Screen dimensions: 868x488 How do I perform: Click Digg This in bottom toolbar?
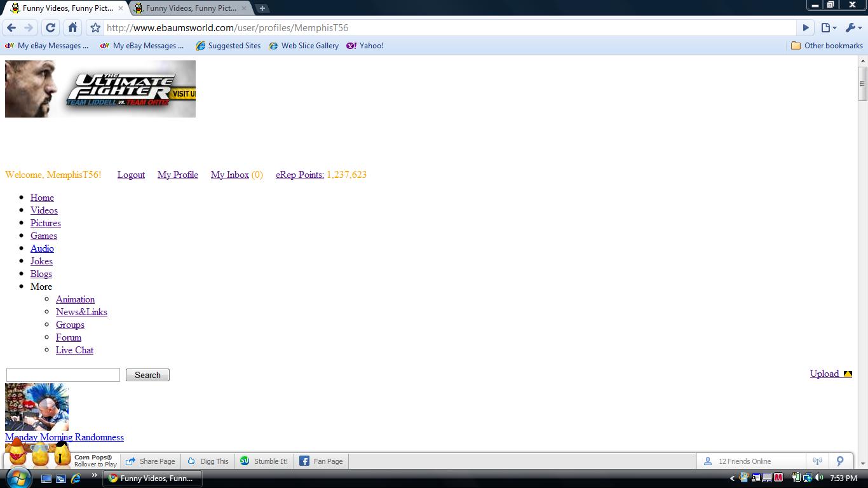[207, 461]
